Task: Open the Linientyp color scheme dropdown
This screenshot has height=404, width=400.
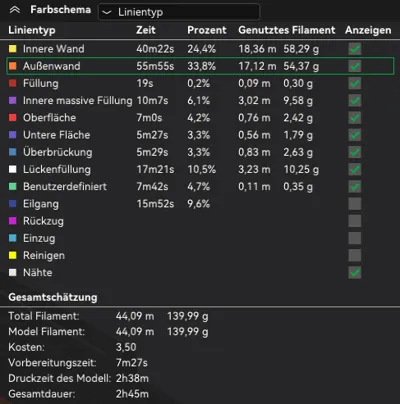Action: click(179, 12)
